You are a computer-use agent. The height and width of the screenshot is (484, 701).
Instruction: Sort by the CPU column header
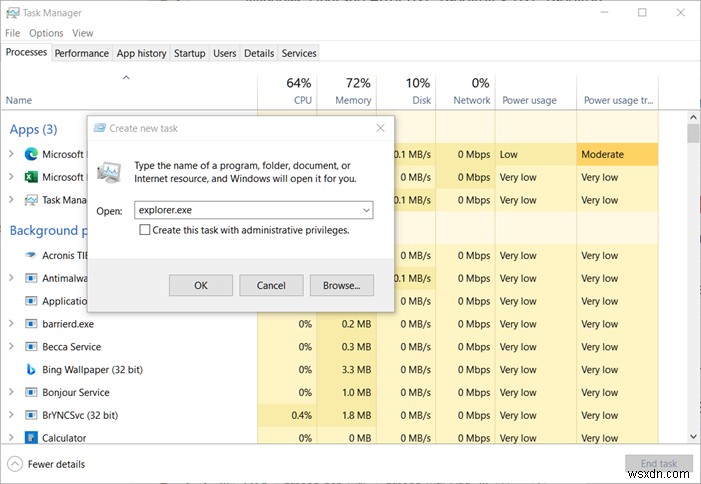pyautogui.click(x=287, y=91)
